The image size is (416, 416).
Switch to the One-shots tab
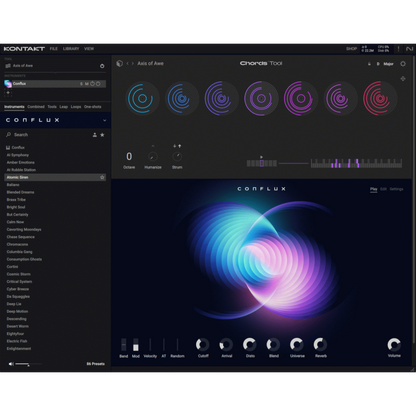93,107
